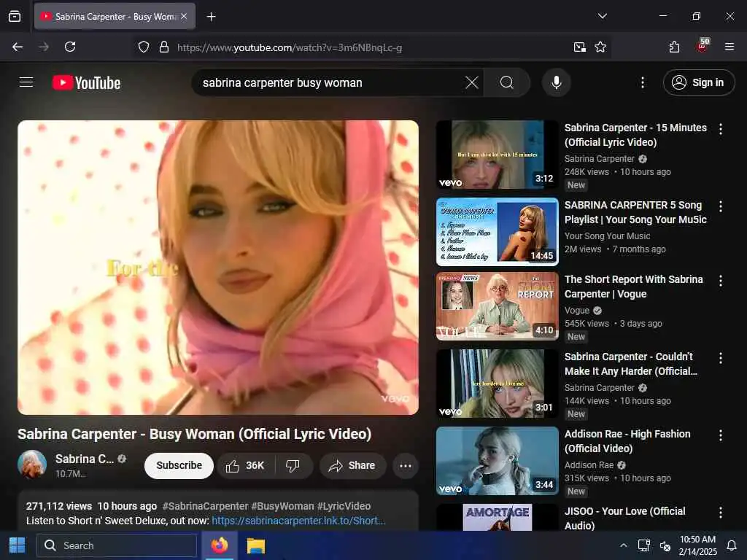Run search with magnifier button

[x=507, y=83]
